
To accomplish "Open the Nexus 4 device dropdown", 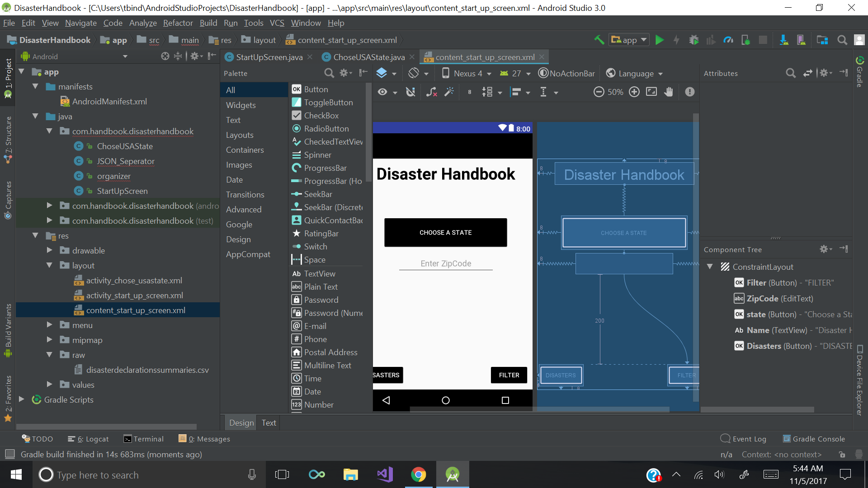I will click(467, 73).
